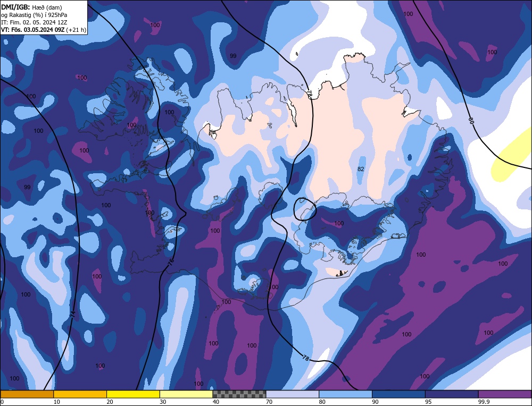Image resolution: width=532 pixels, height=406 pixels.
Task: Select the "og Rakastig (%) í 925hPa" line
Action: (x=34, y=14)
